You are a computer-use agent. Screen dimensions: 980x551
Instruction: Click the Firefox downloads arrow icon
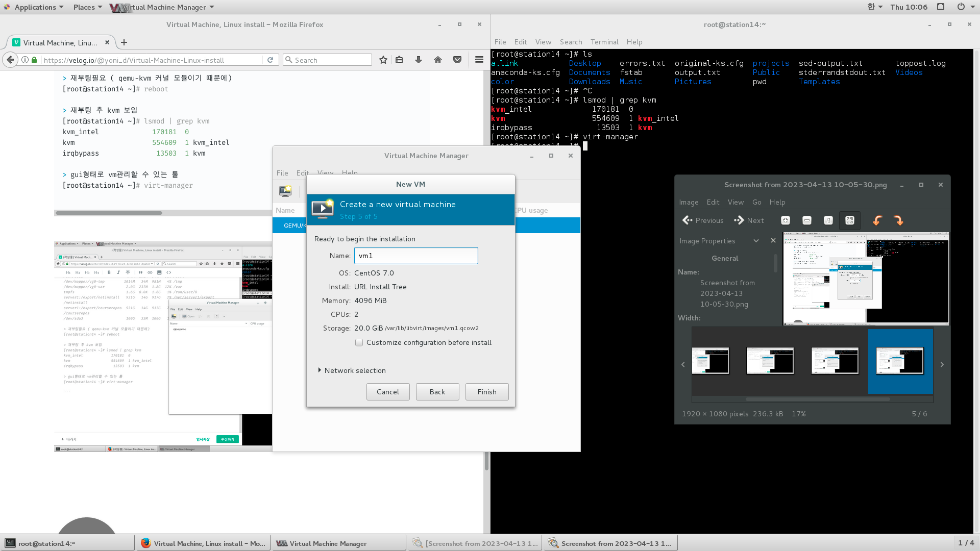(x=419, y=60)
